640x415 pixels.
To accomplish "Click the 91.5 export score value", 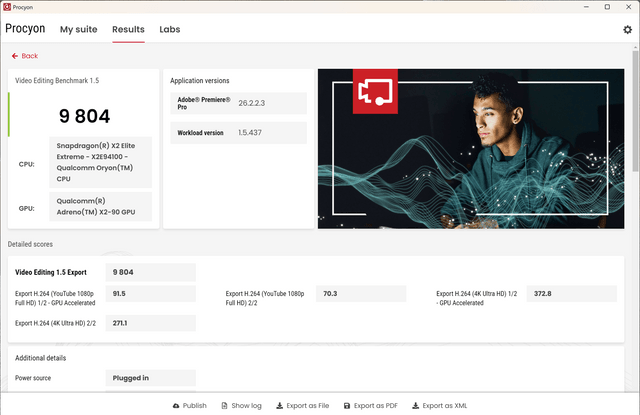I will click(151, 294).
